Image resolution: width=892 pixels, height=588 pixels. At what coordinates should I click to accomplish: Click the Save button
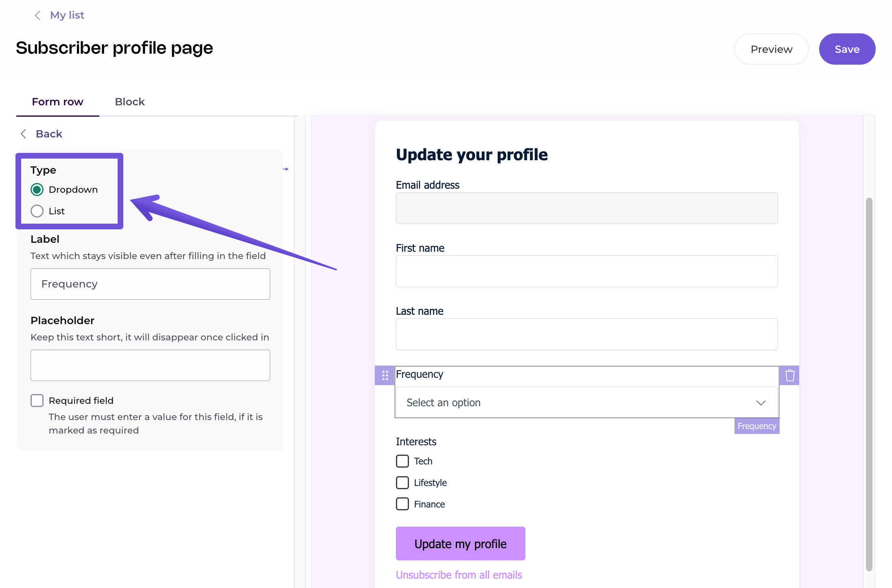tap(847, 49)
